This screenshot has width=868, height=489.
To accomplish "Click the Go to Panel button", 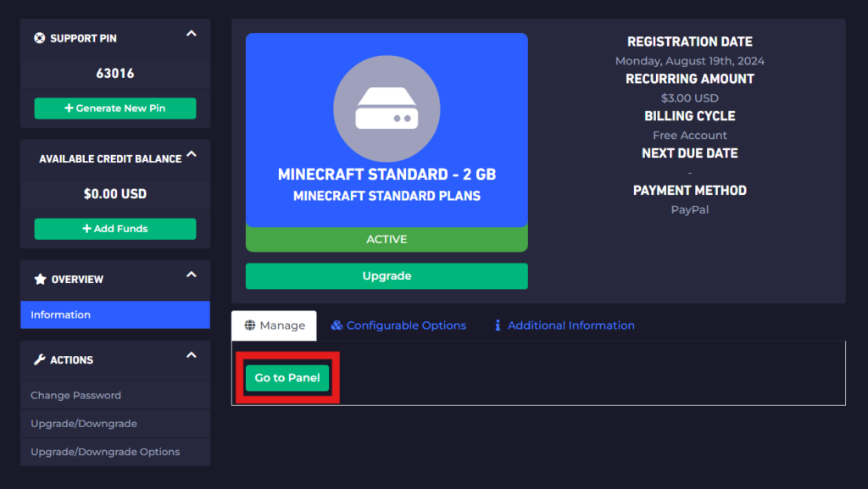I will tap(287, 378).
